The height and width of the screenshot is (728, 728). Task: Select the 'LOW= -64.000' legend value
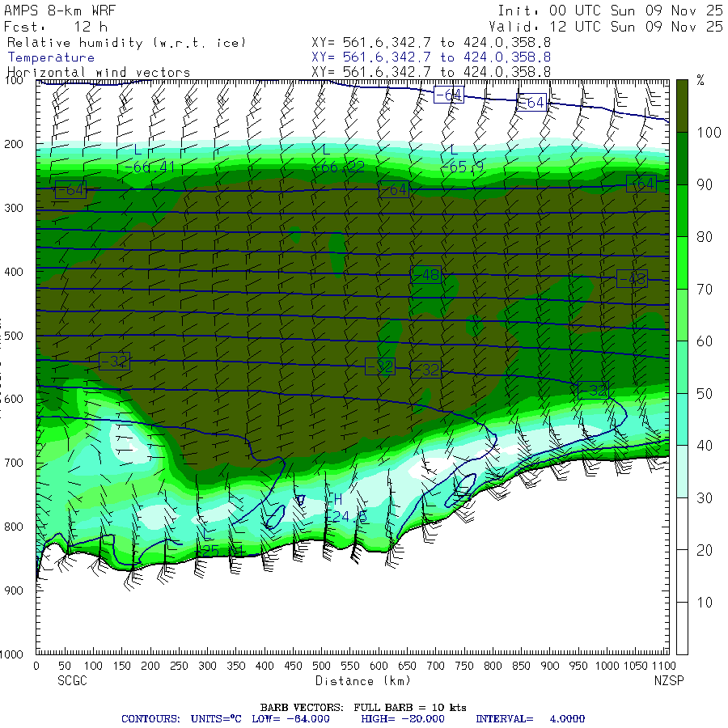coord(290,719)
